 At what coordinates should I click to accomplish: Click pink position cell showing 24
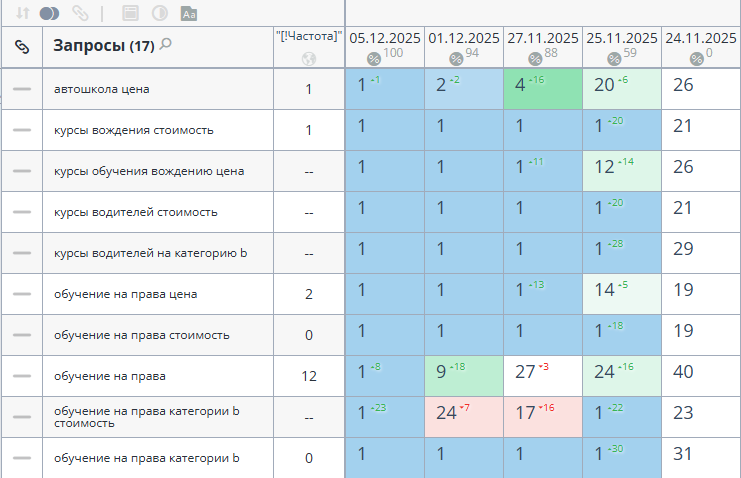click(463, 416)
